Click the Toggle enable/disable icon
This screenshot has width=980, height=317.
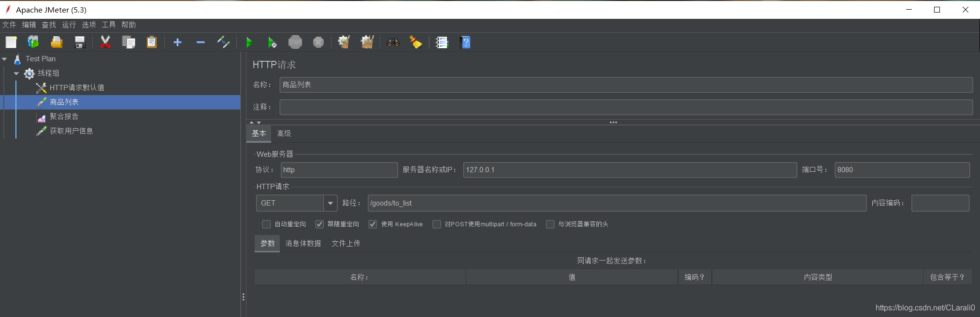click(x=223, y=42)
